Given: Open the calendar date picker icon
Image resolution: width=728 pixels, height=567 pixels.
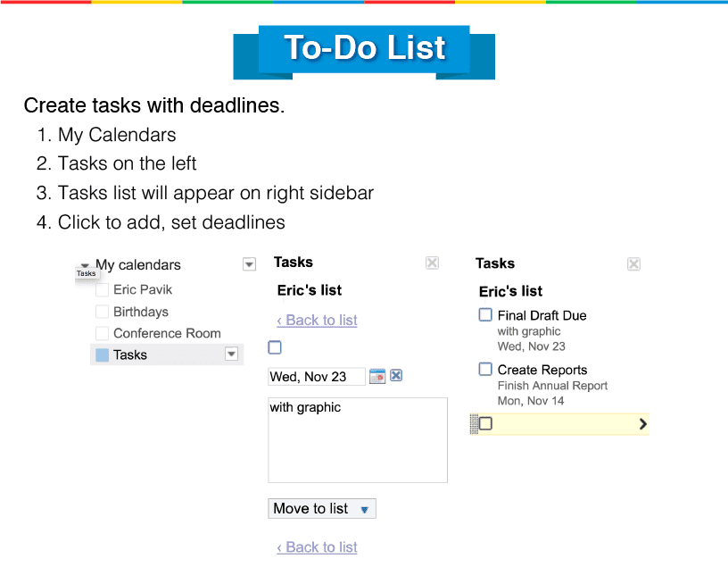Looking at the screenshot, I should (x=377, y=377).
